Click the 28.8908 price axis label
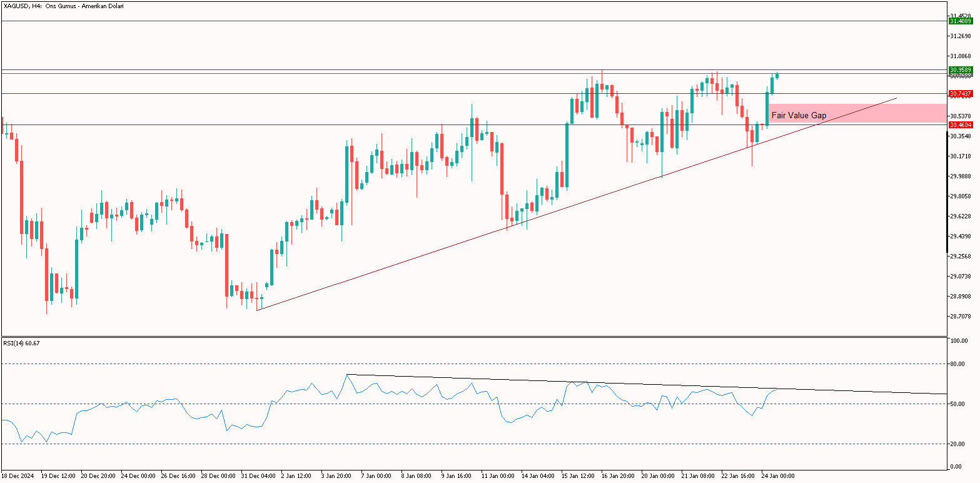Image resolution: width=980 pixels, height=483 pixels. tap(960, 296)
